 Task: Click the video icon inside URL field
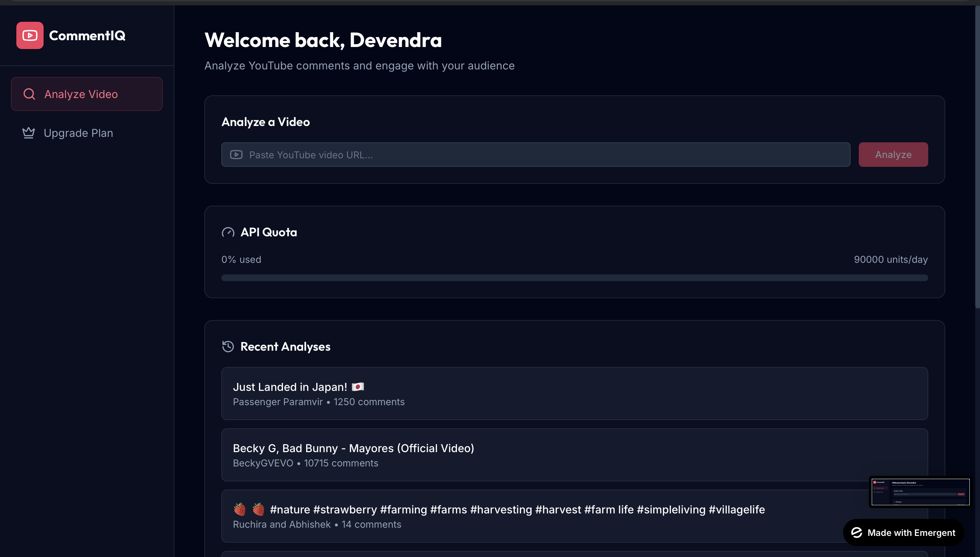click(x=236, y=155)
